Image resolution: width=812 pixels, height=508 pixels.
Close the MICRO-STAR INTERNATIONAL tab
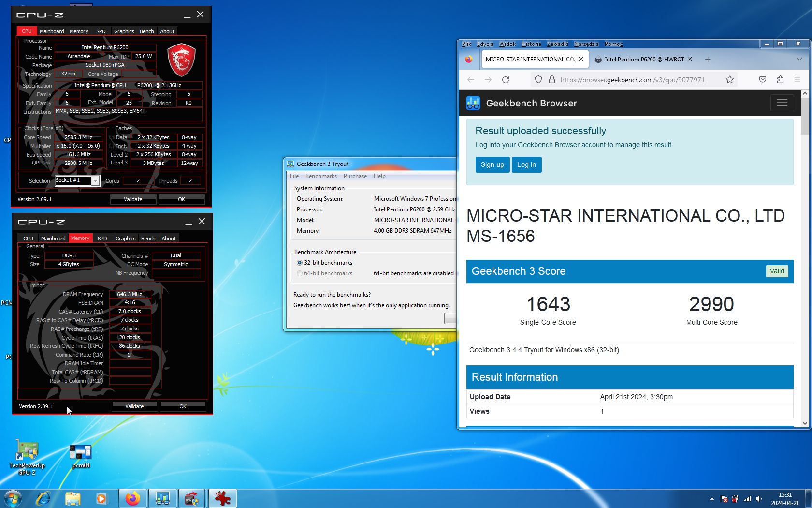[x=581, y=60]
